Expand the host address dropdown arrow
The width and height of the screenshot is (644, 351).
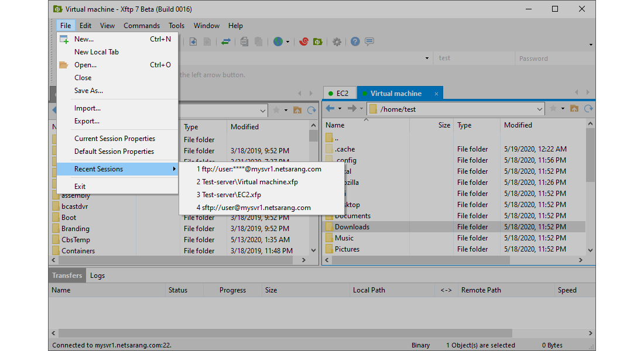427,58
